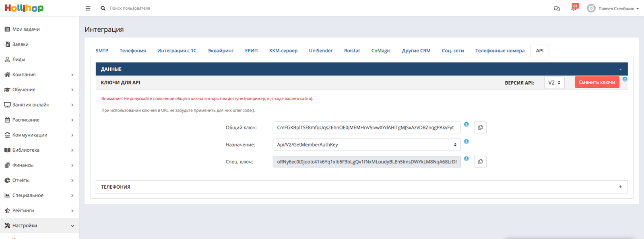Viewport: 644px width, 239px height.
Task: Switch to the Эквайринг tab
Action: (x=221, y=51)
